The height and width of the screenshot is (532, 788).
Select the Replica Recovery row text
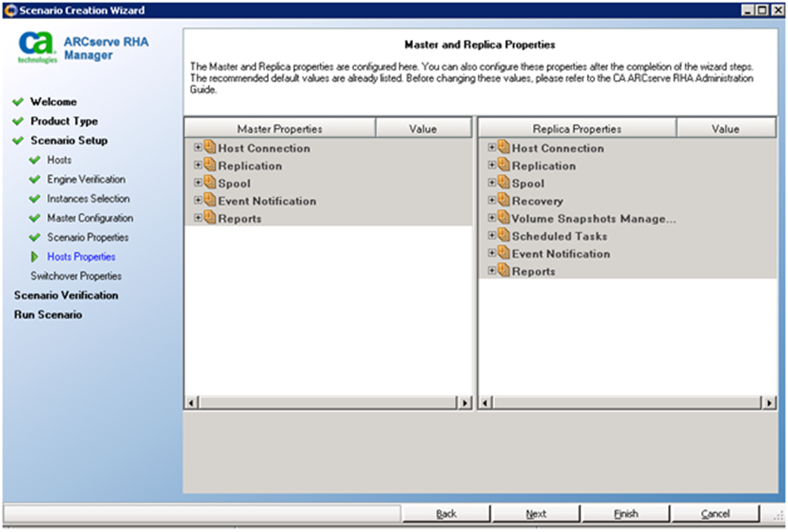[x=538, y=201]
